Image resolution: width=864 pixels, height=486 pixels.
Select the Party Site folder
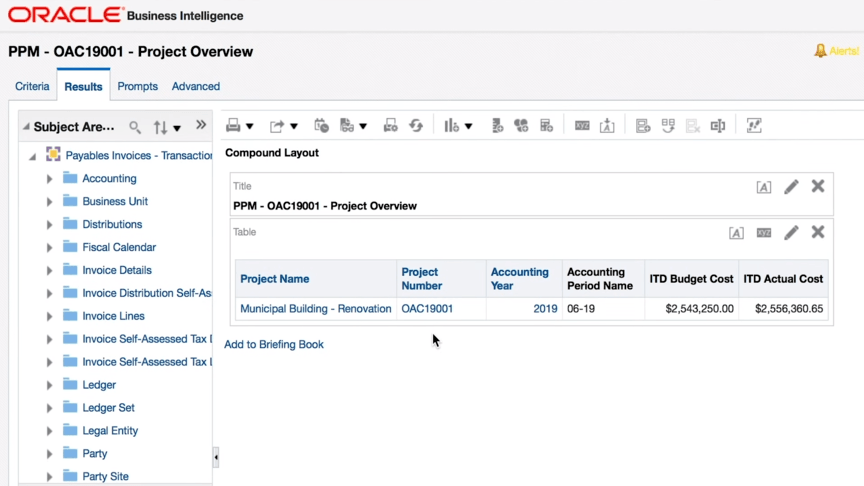[x=105, y=476]
